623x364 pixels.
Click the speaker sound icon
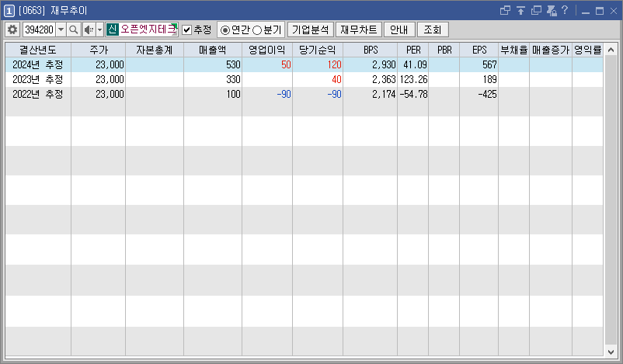click(89, 29)
